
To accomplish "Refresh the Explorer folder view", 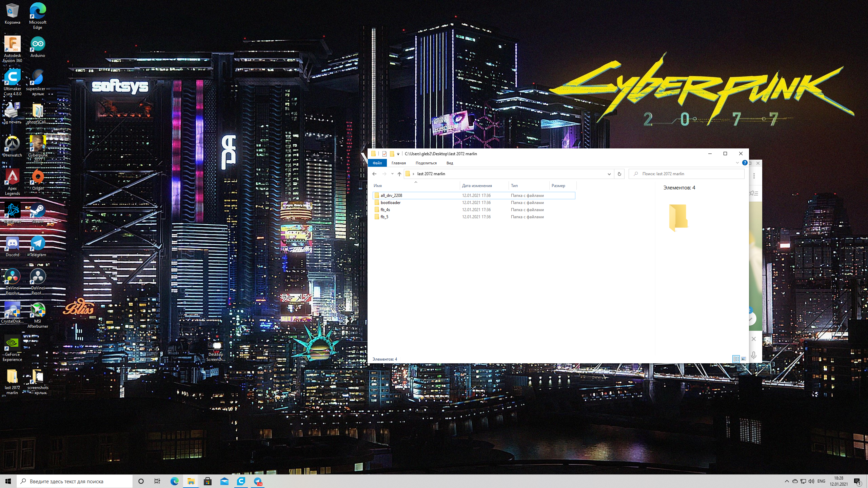I will click(x=619, y=174).
